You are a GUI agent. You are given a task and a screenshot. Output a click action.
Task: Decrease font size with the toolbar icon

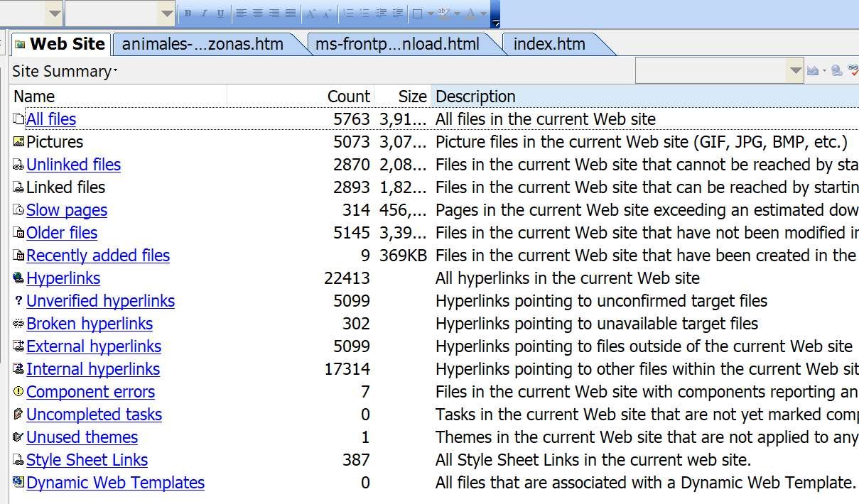point(328,13)
